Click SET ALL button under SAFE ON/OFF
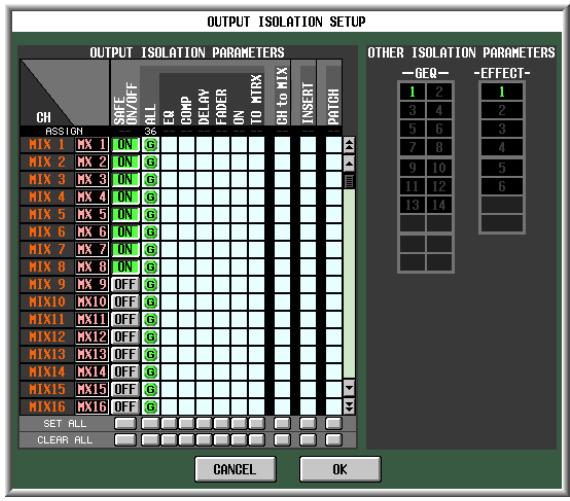The image size is (570, 501). (x=125, y=423)
